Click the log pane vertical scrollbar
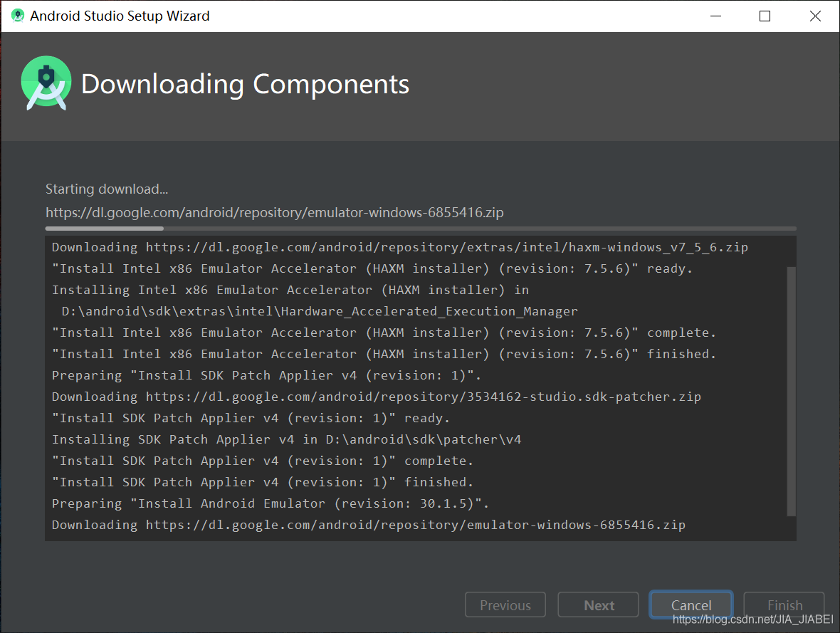This screenshot has width=840, height=633. click(x=792, y=392)
